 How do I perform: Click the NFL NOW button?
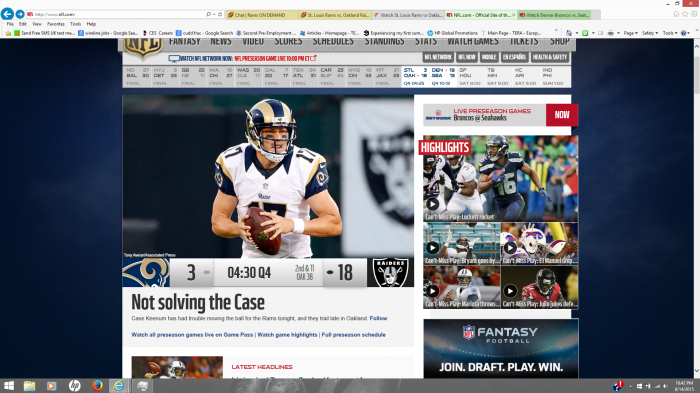click(x=467, y=57)
